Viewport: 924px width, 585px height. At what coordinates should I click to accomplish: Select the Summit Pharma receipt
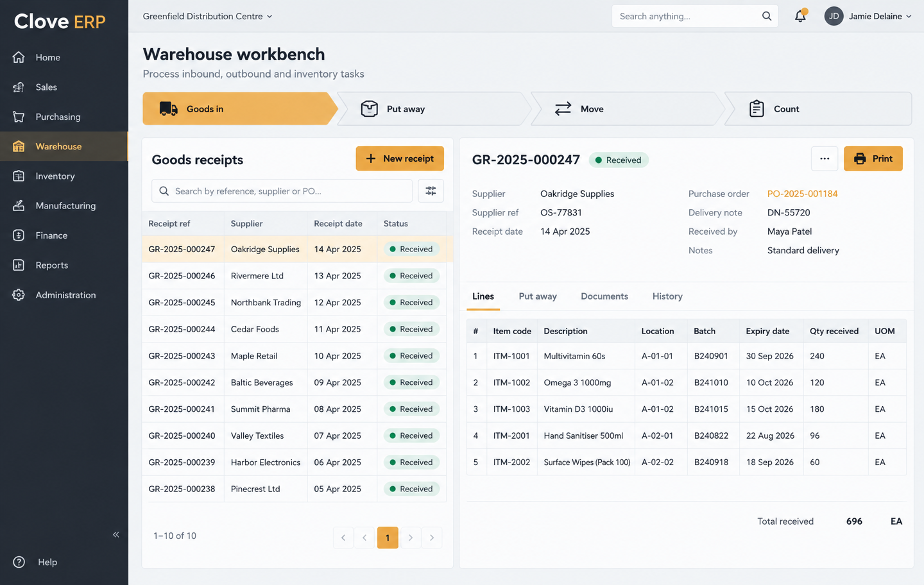[295, 409]
